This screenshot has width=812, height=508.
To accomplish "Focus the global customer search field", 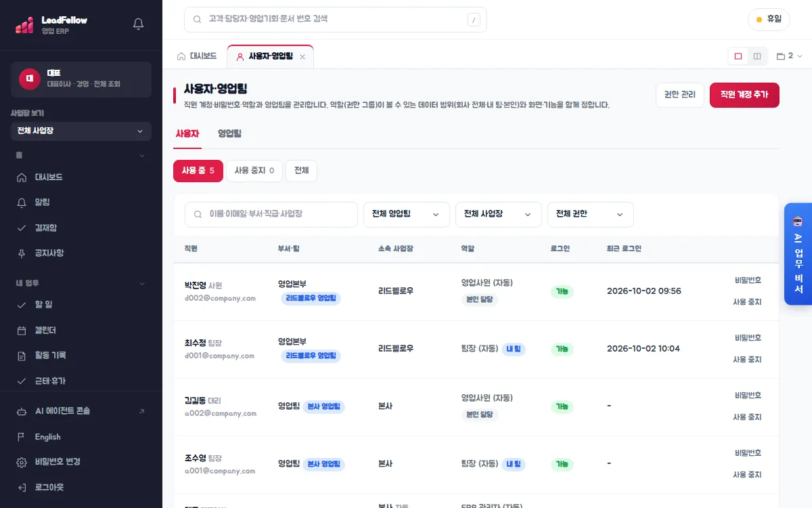I will tap(336, 20).
